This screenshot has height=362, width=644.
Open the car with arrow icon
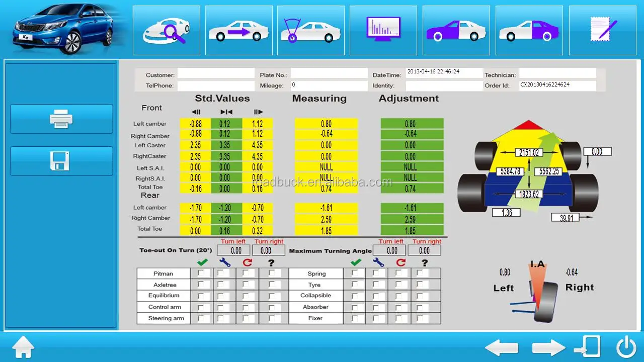(x=239, y=30)
